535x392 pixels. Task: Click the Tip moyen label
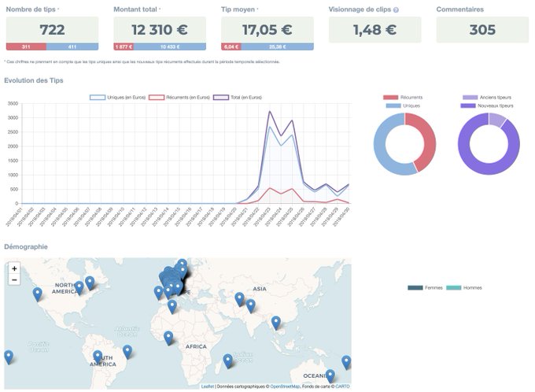[238, 9]
